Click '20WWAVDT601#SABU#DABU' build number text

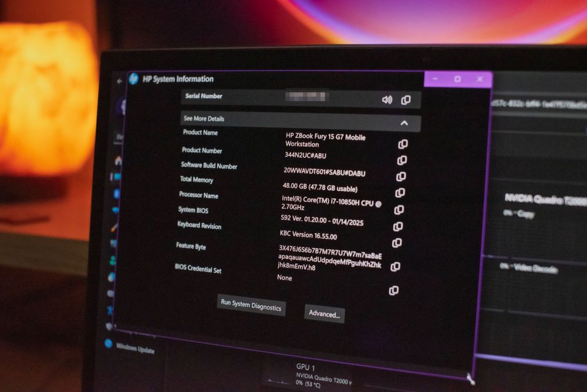coord(324,172)
